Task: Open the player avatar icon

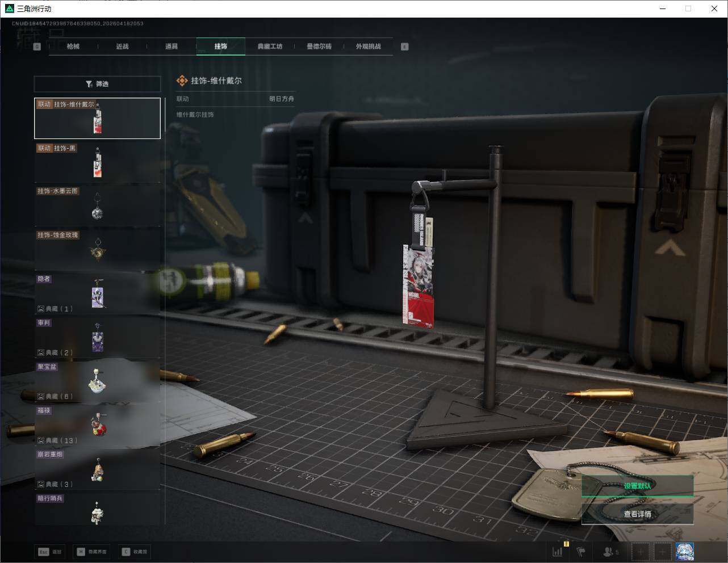Action: click(685, 552)
